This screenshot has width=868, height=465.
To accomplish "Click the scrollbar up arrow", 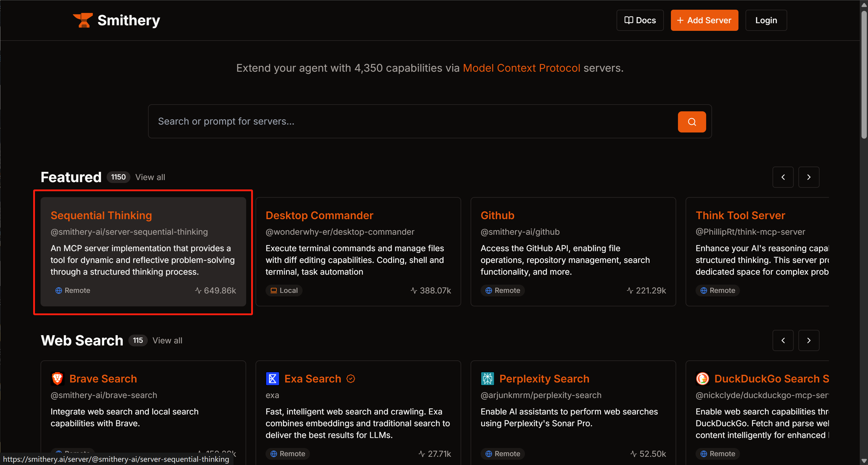I will tap(864, 4).
